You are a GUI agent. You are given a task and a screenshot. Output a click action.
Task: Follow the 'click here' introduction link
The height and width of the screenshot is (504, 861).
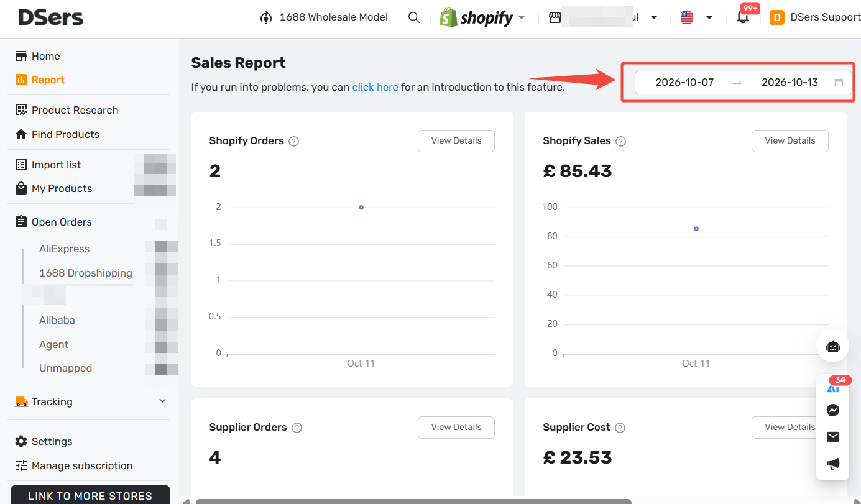pos(375,88)
